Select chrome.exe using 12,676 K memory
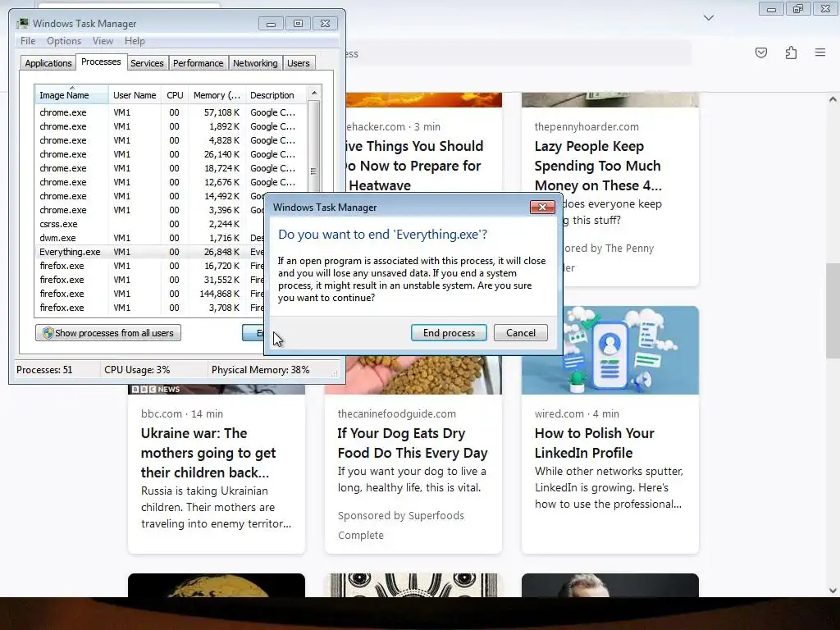This screenshot has width=840, height=630. click(171, 182)
